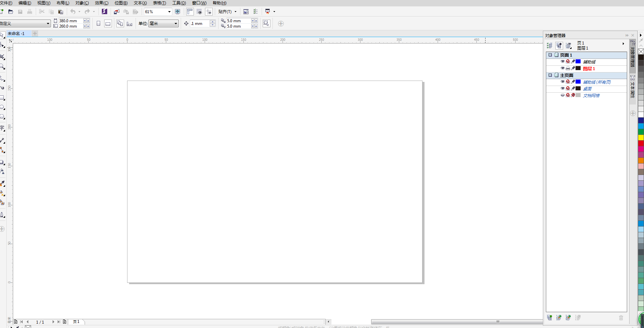Click the add new document tab plus

click(35, 34)
